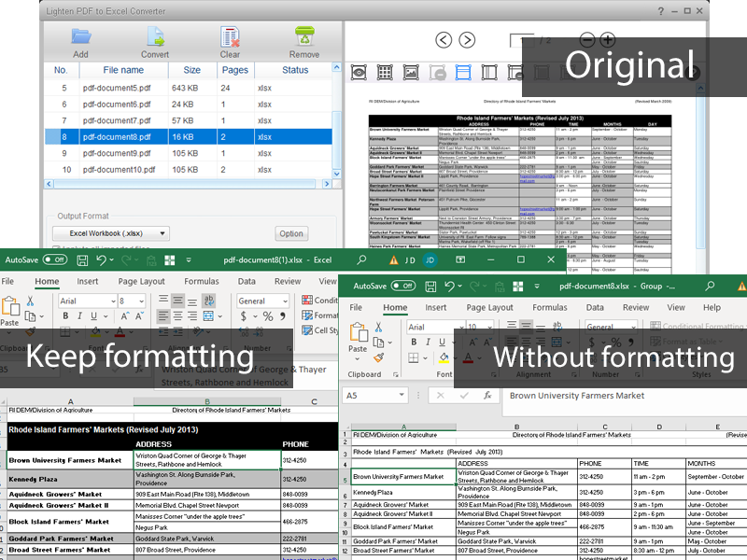Image resolution: width=747 pixels, height=560 pixels.
Task: Expand Copy options arrow in pdf-document8.xlsx Group window
Action: pos(390,342)
